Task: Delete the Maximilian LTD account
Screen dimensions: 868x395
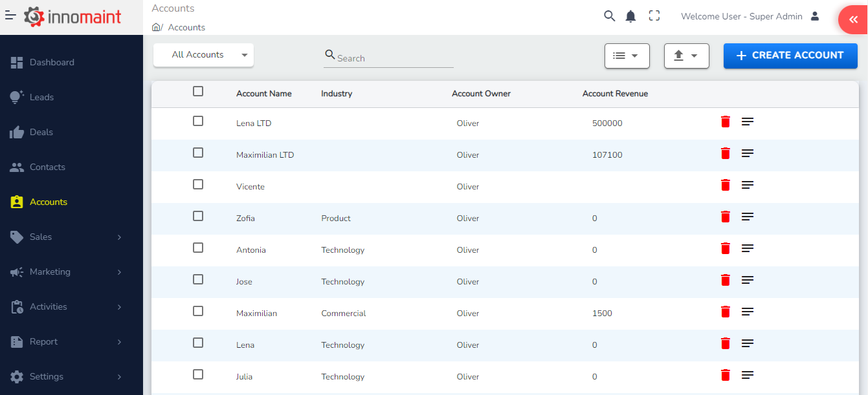Action: (725, 153)
